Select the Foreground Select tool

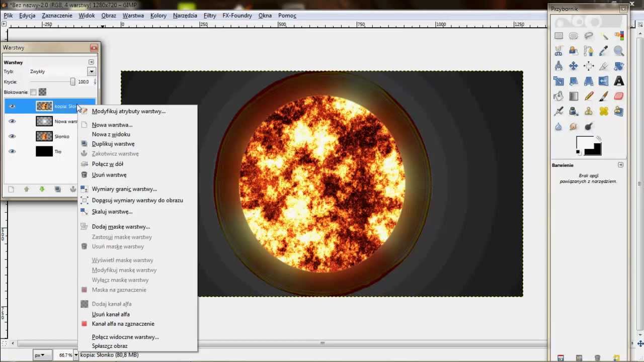pyautogui.click(x=574, y=51)
